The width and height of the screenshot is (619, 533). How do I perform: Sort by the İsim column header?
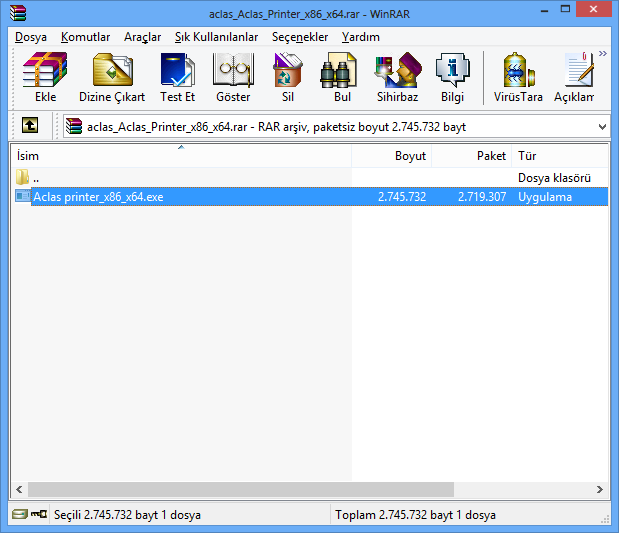(181, 156)
